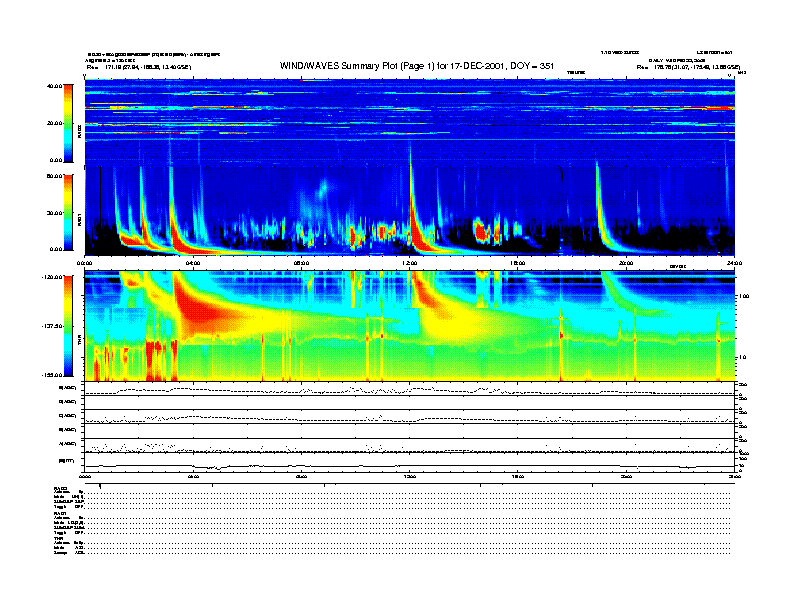Click the 12:00 tick label under RAD1 spectrogram
This screenshot has height=612, width=792.
(x=410, y=263)
